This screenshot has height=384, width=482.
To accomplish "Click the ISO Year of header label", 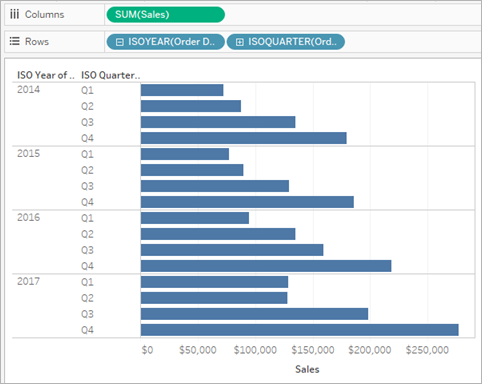I will tap(46, 75).
